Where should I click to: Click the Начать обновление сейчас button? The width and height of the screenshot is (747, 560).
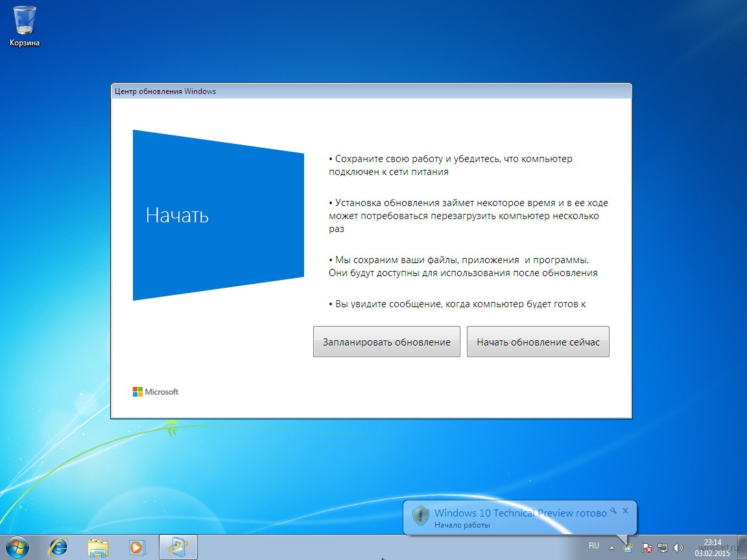pos(538,342)
